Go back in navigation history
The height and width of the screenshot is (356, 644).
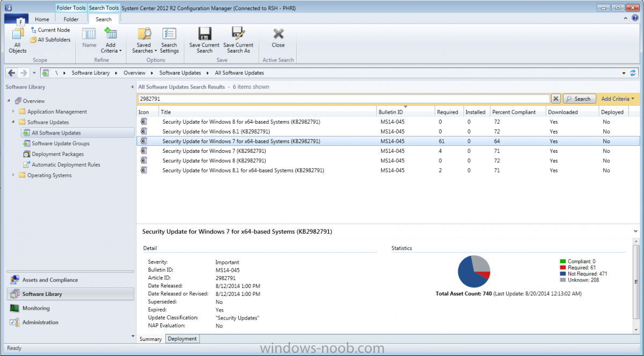click(x=12, y=73)
